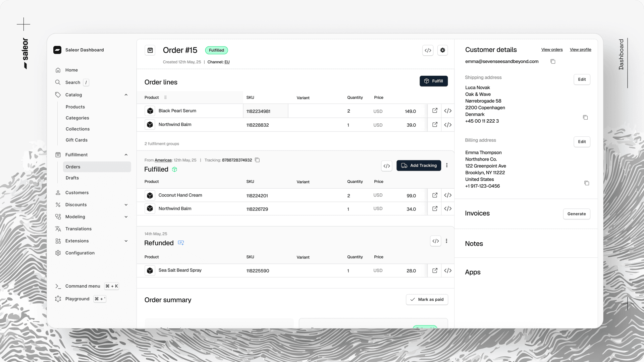Show metadata for Sea Salt Beard Spray line

[448, 270]
